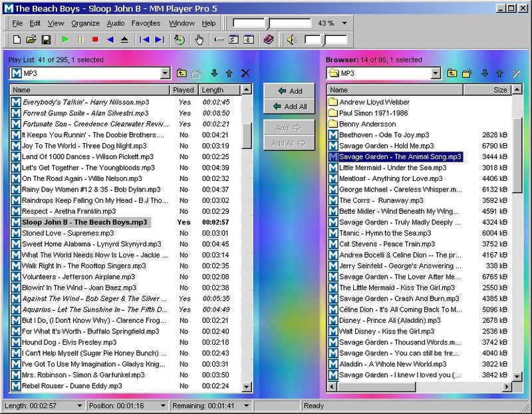
Task: Open the Organize menu
Action: point(85,23)
